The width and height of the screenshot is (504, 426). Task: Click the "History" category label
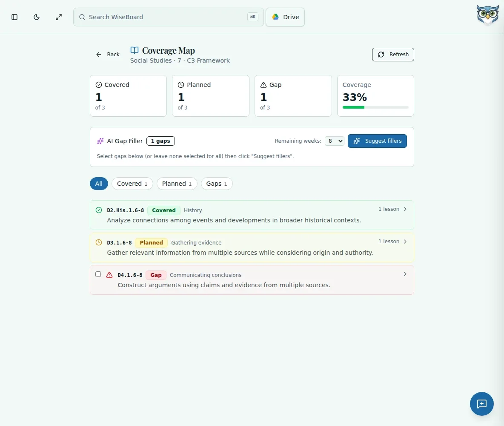193,210
